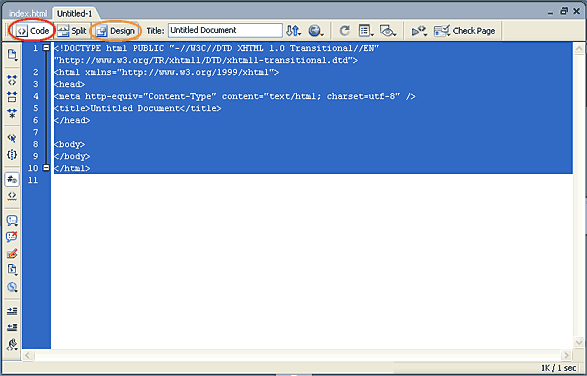The height and width of the screenshot is (376, 587).
Task: Click the opening head tag
Action: point(70,84)
